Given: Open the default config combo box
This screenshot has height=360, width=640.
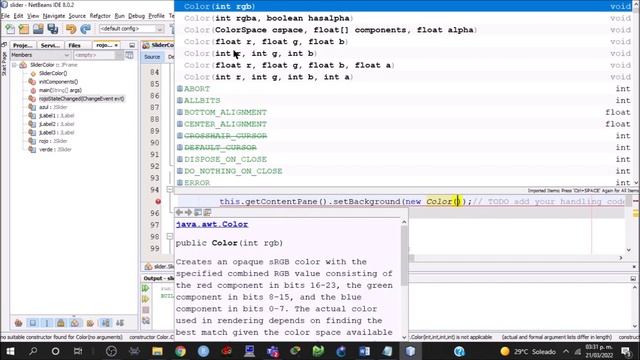Looking at the screenshot, I should (131, 29).
